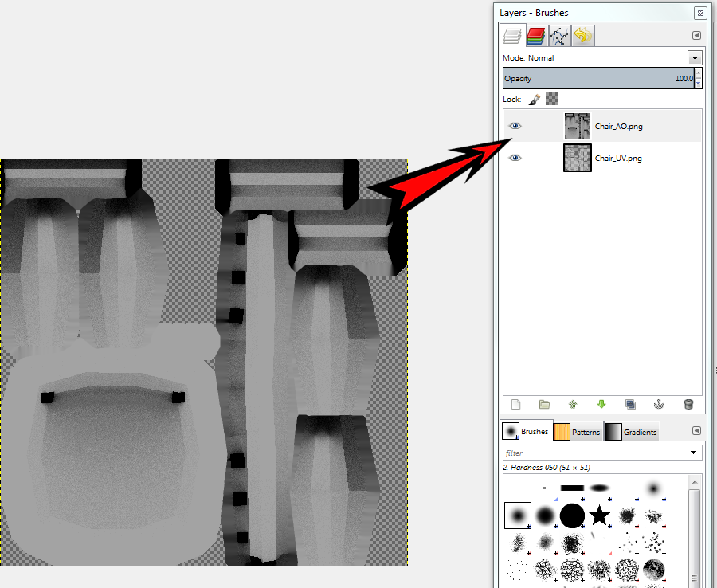The image size is (717, 588).
Task: Toggle Lock alpha channel checkerboard icon
Action: pos(552,99)
